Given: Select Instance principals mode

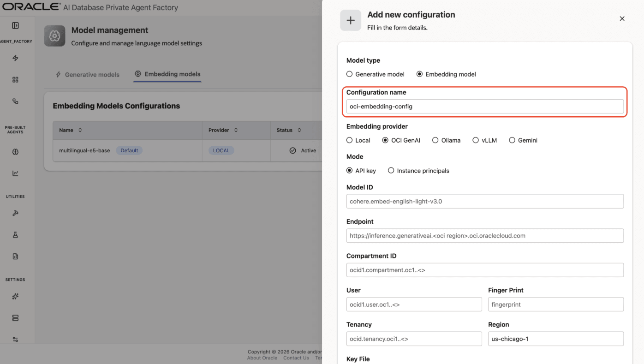Looking at the screenshot, I should [391, 170].
